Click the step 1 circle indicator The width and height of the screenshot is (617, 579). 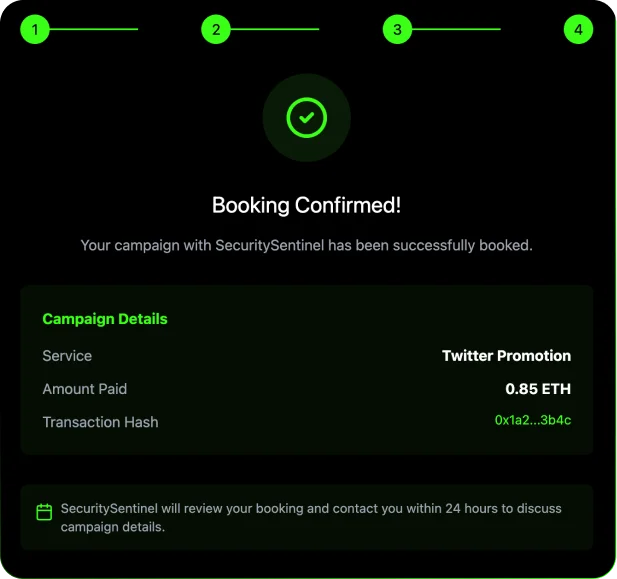(35, 30)
